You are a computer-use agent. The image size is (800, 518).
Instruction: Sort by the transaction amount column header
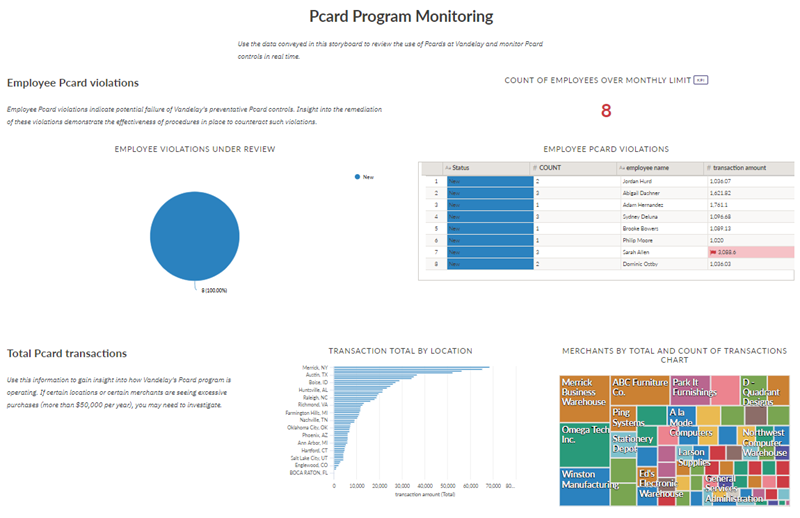click(742, 167)
